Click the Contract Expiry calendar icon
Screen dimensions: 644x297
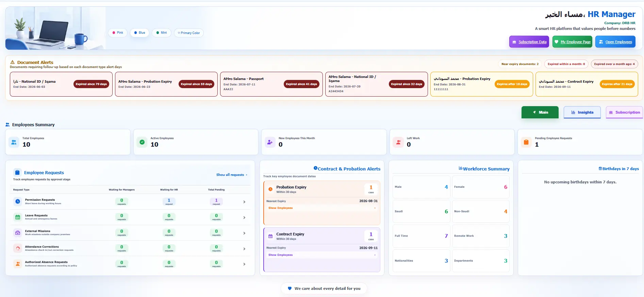(x=270, y=236)
